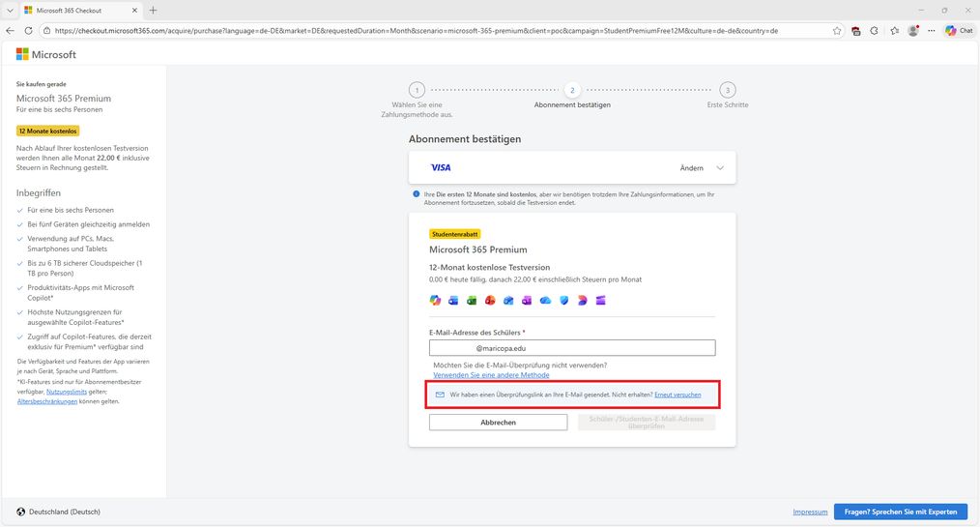Viewport: 980px width, 527px height.
Task: Add page to favorites with star icon
Action: point(837,31)
